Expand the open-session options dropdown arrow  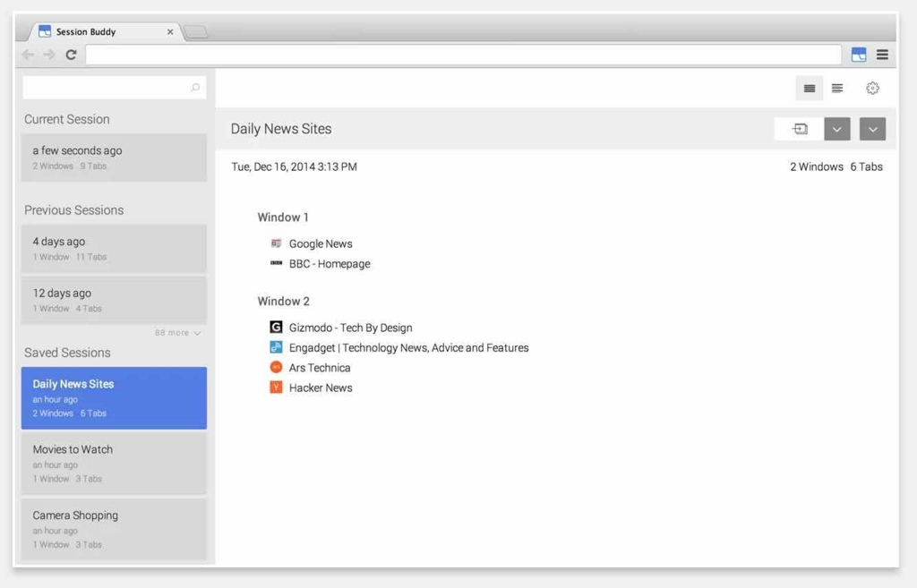pyautogui.click(x=837, y=129)
